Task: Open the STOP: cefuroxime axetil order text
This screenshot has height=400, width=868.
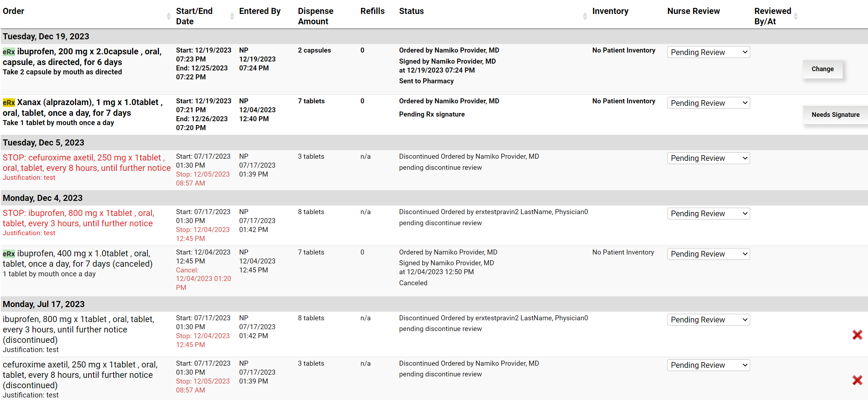Action: (87, 163)
